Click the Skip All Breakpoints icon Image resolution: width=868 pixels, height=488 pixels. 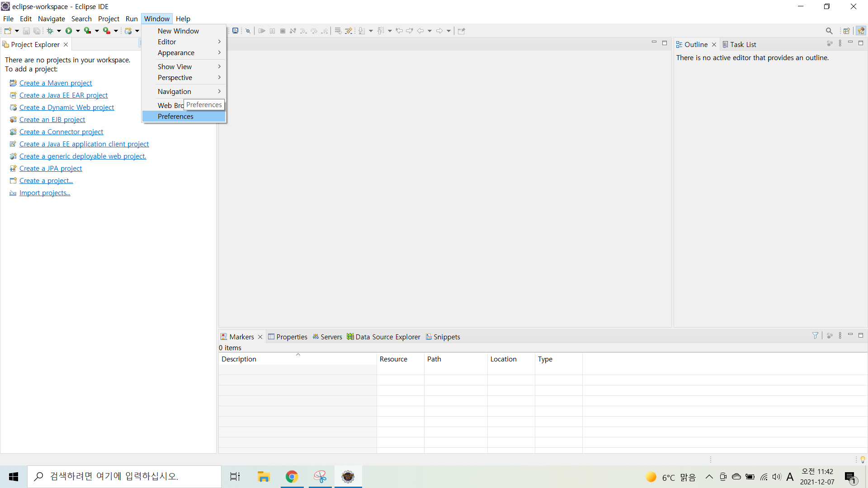[248, 31]
